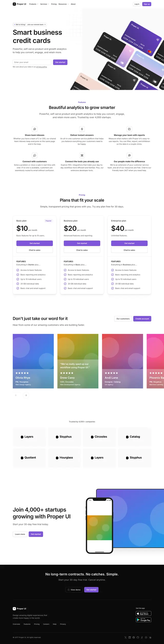Open the LinkedIn footer icon
Image resolution: width=164 pixels, height=644 pixels.
(x=130, y=637)
